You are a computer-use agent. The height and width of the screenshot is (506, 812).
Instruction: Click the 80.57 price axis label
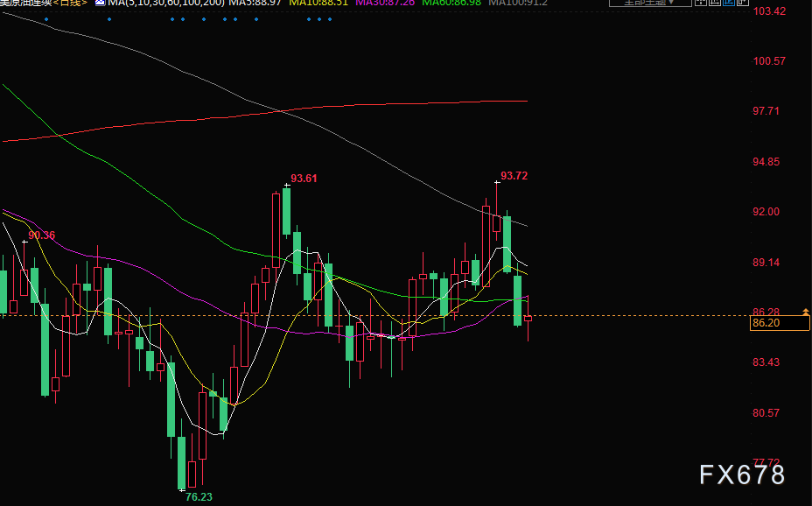[x=766, y=413]
